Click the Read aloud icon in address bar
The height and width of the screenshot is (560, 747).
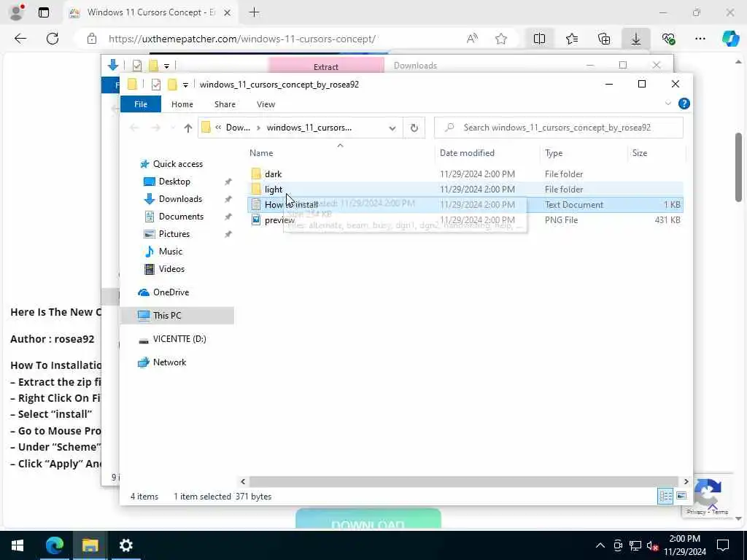472,39
